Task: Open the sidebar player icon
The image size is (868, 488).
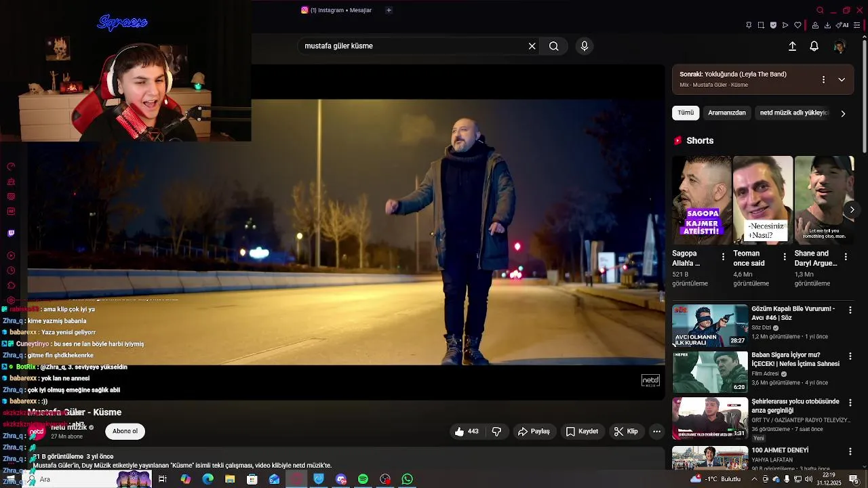Action: tap(11, 256)
